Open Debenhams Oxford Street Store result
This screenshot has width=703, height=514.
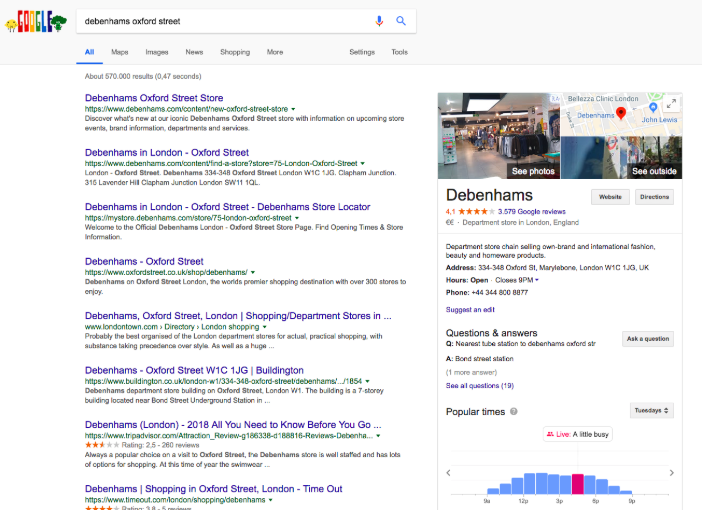point(154,98)
